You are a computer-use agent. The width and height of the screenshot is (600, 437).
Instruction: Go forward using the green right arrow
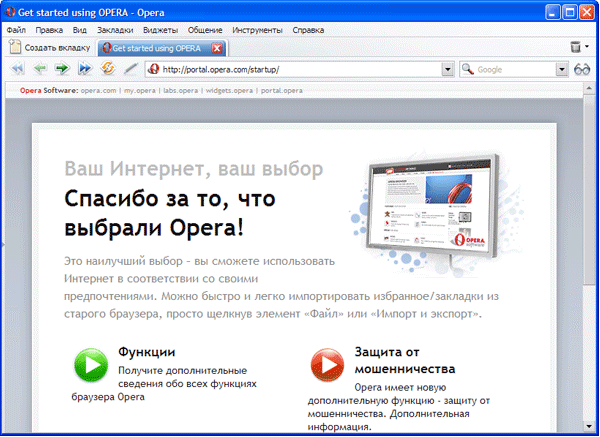[62, 69]
